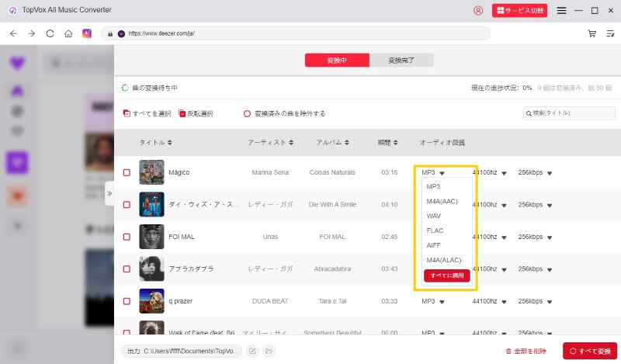Image resolution: width=621 pixels, height=364 pixels.
Task: Check the box for q prazer
Action: 127,301
